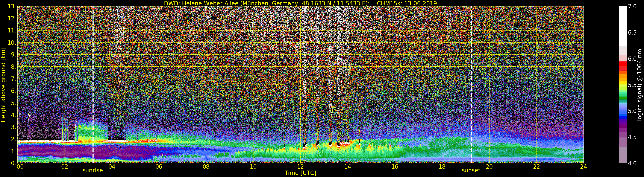Click the white cloud layer near 00 UTC
The width and height of the screenshot is (644, 177).
(x=46, y=142)
